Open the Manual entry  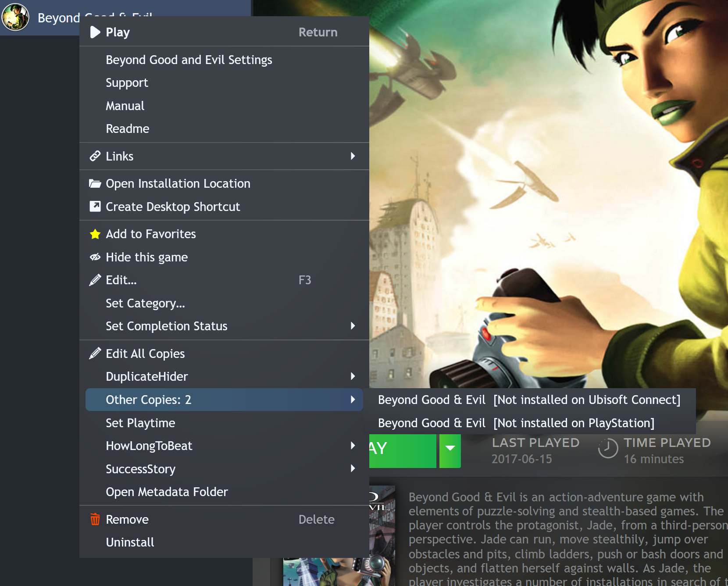[224, 106]
